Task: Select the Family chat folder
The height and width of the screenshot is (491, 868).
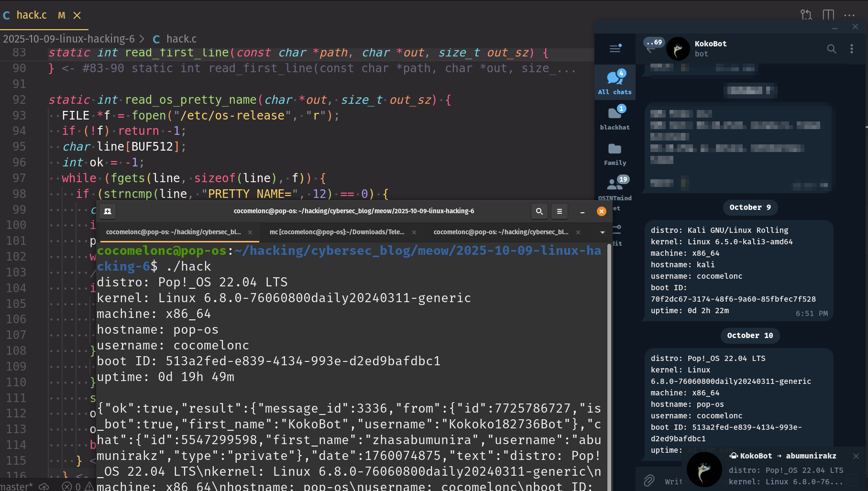Action: click(615, 154)
